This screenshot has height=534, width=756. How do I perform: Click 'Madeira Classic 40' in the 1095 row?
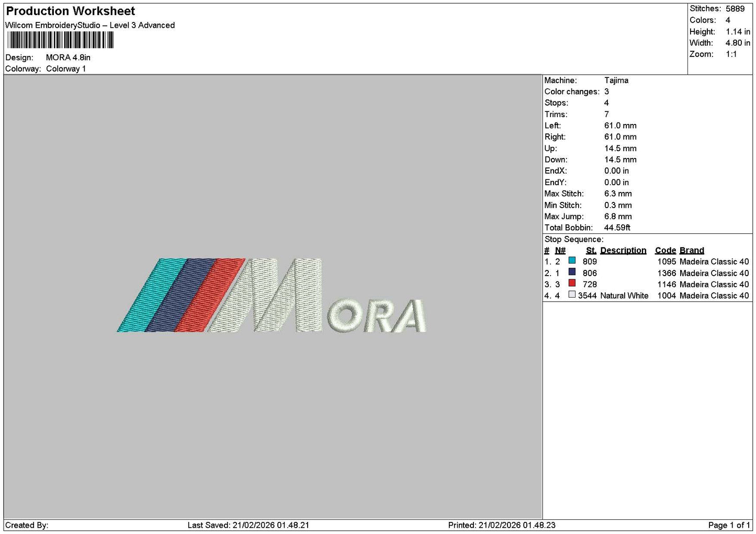714,262
